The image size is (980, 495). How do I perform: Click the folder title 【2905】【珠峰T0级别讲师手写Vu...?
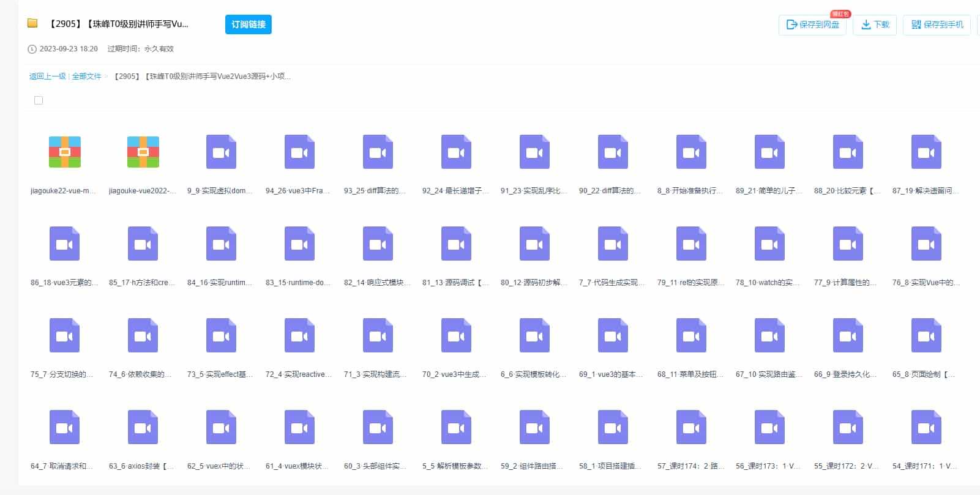pyautogui.click(x=119, y=24)
